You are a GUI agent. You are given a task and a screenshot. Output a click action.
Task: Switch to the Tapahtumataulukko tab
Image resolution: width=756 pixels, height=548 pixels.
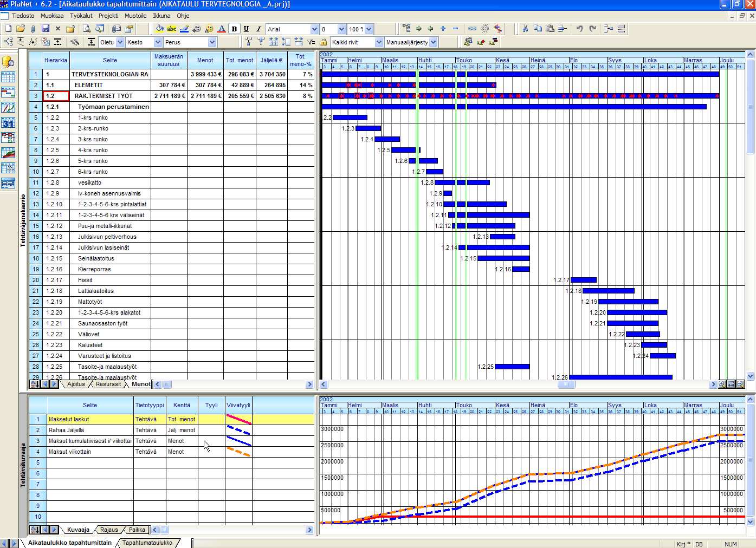click(x=147, y=543)
